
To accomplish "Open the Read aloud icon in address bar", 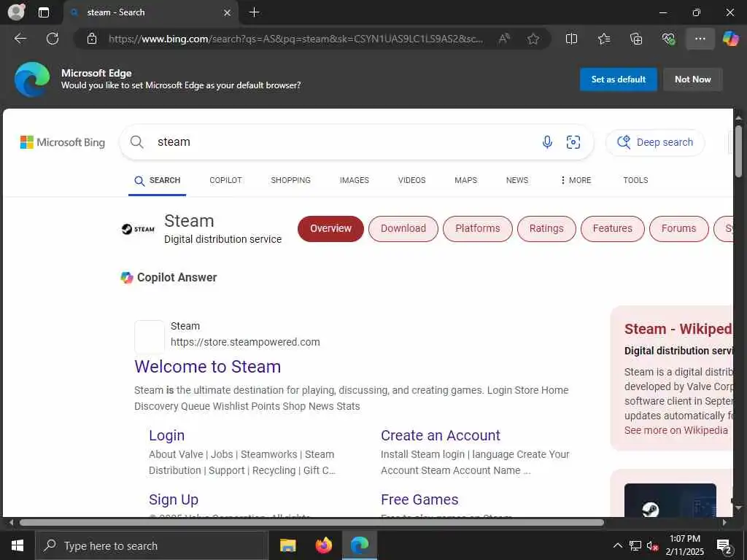I will point(503,39).
